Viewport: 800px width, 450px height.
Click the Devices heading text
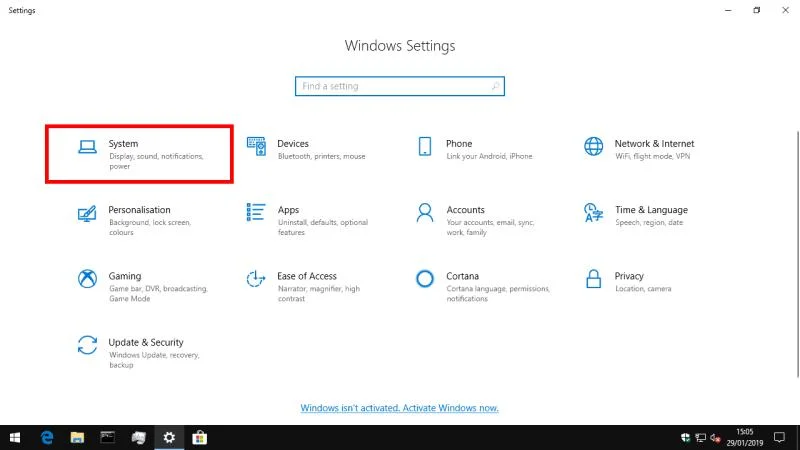pyautogui.click(x=292, y=144)
